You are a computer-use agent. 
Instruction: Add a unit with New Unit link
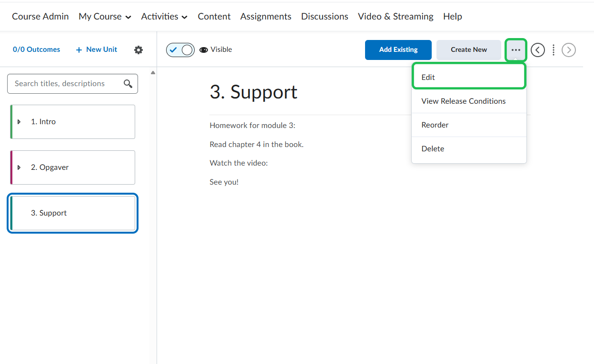pyautogui.click(x=96, y=49)
